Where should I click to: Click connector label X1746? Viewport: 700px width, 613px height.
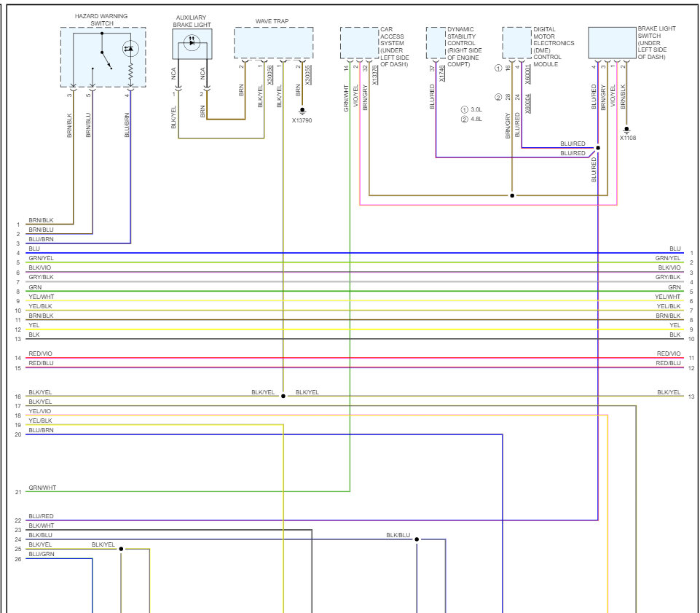[x=441, y=74]
